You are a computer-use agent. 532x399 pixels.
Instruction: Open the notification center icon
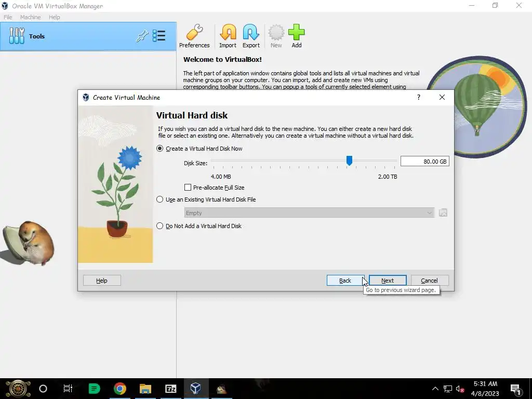click(515, 389)
